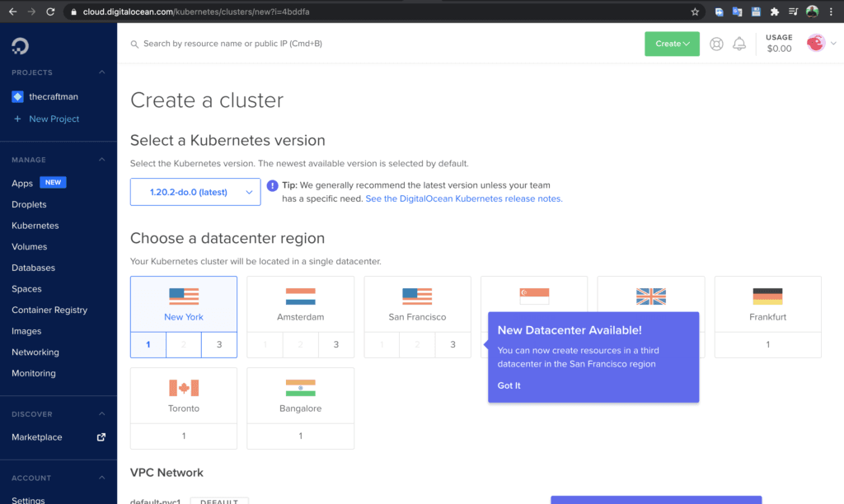This screenshot has width=844, height=504.
Task: Open the Kubernetes version dropdown
Action: 195,192
